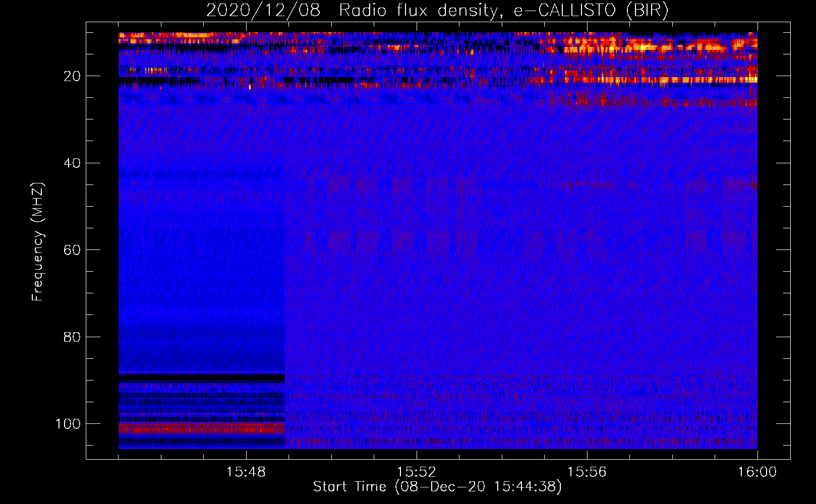Click the '100' frequency tick label

pos(68,424)
